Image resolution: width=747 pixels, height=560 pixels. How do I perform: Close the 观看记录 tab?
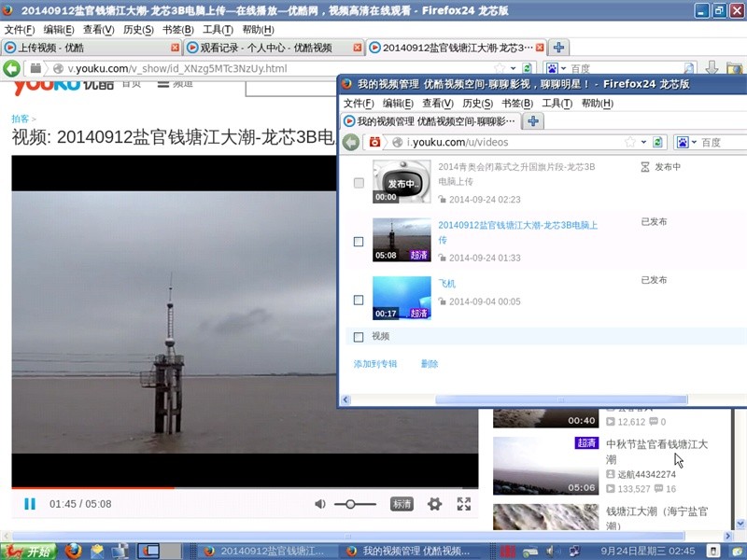[x=358, y=48]
